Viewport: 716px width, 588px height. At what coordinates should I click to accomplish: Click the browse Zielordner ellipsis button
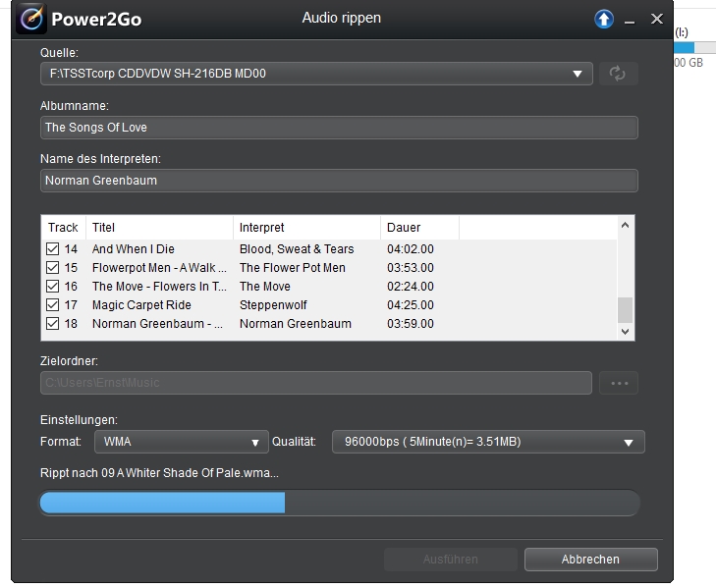tap(619, 383)
